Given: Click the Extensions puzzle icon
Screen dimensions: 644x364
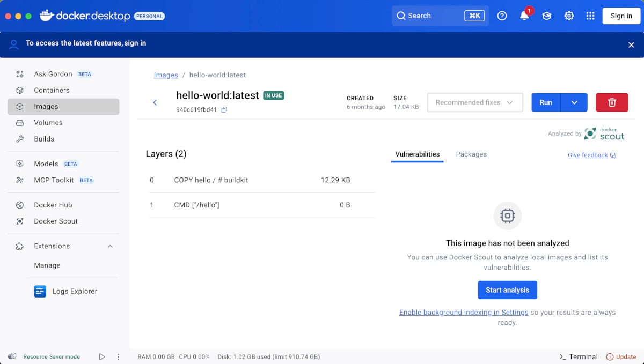Looking at the screenshot, I should 20,246.
